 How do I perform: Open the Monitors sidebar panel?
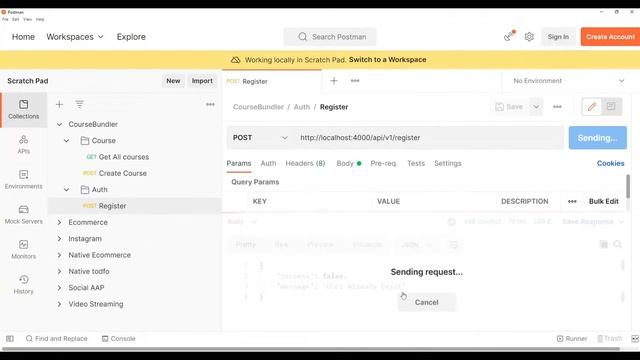[23, 250]
